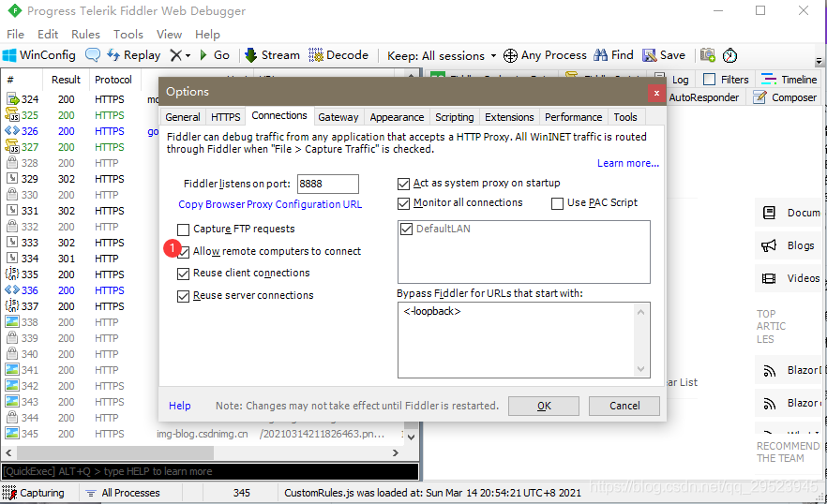The image size is (827, 504).
Task: Switch to the Gateway options tab
Action: pos(338,117)
